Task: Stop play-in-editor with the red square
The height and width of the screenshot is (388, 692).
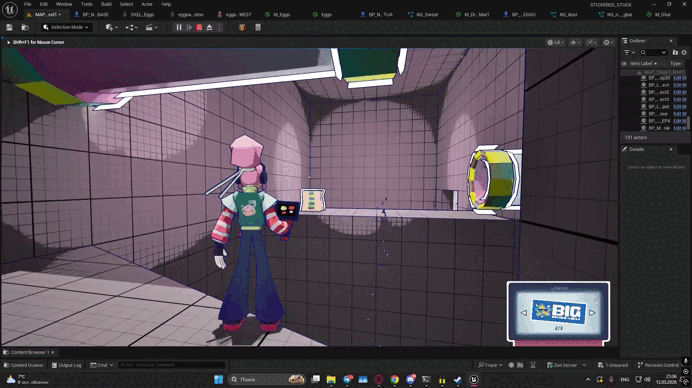Action: 199,27
